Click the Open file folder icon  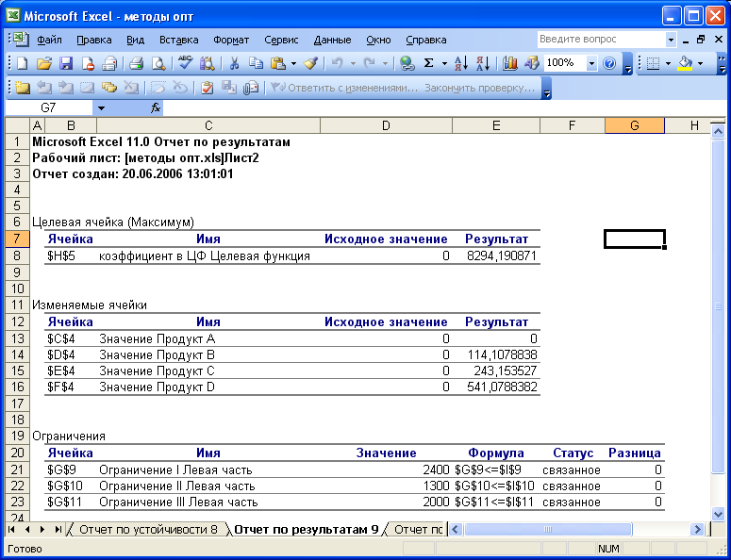(44, 63)
